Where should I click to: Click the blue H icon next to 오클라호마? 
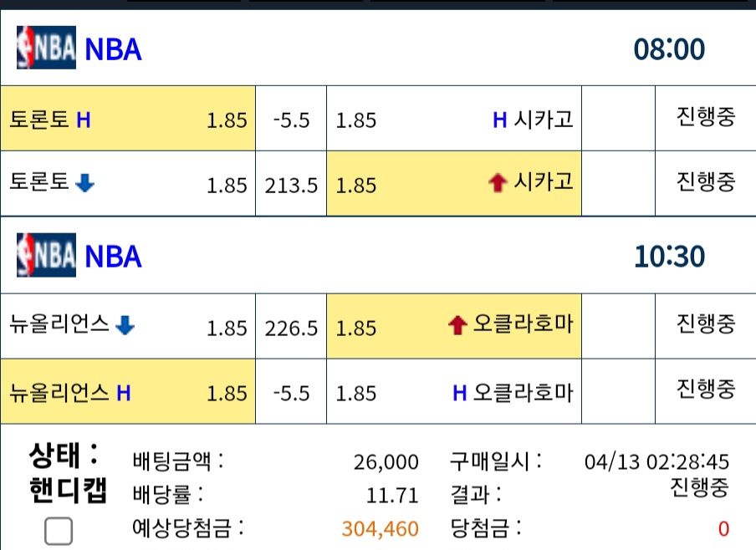(459, 394)
